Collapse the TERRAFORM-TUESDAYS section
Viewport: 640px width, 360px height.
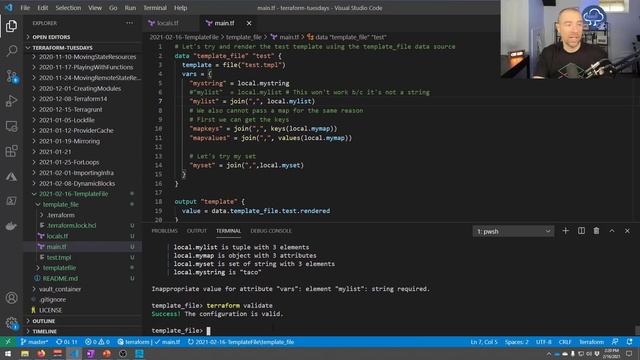tap(62, 48)
